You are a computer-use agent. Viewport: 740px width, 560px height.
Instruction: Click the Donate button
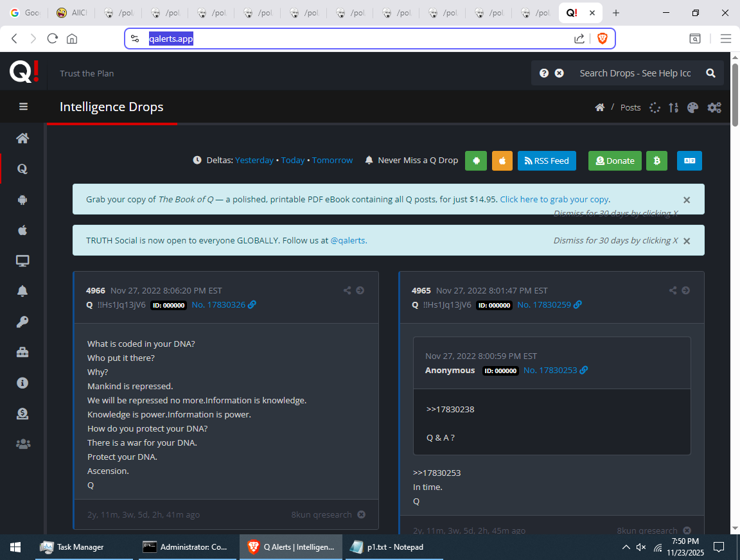[615, 161]
